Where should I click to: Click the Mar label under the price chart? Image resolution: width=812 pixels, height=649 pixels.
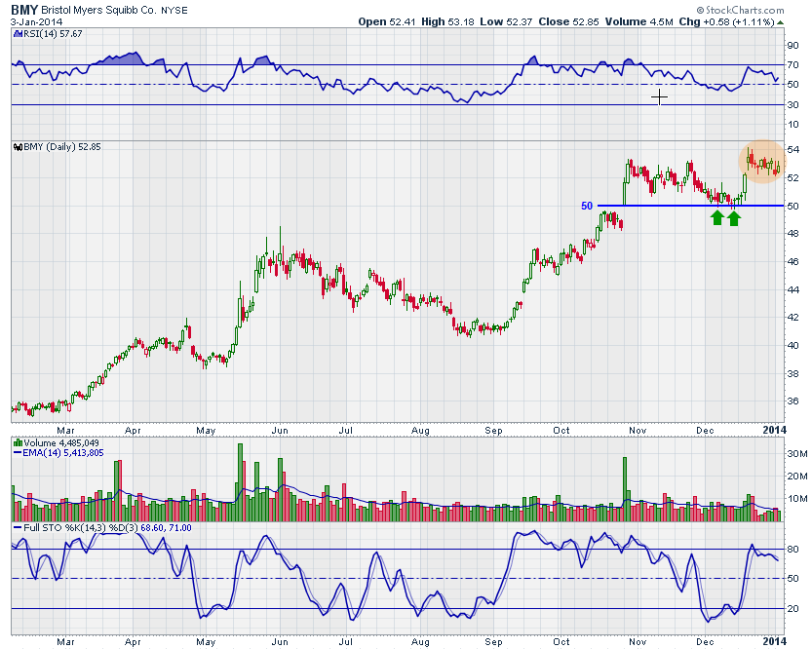tap(65, 431)
